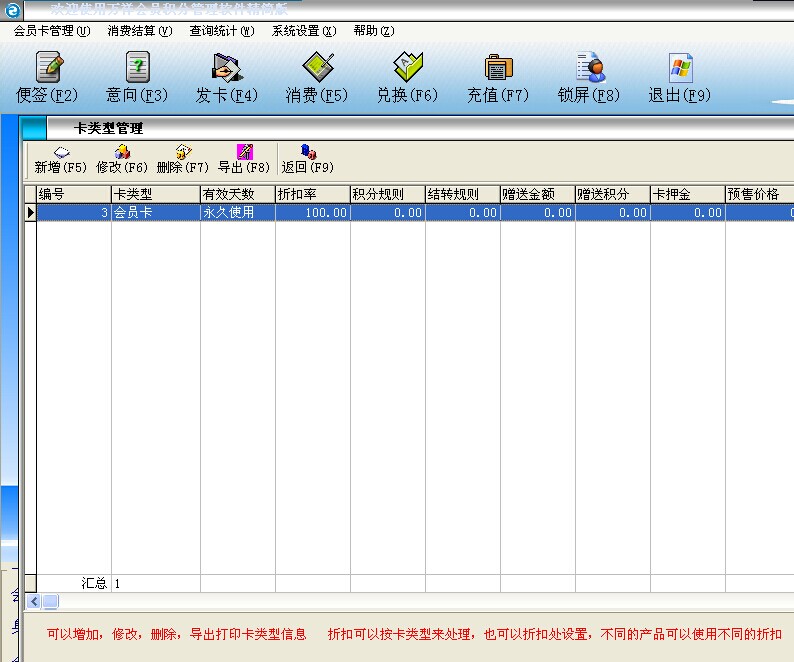The width and height of the screenshot is (794, 662).
Task: Exit the program via 退出 (F9)
Action: pyautogui.click(x=679, y=79)
